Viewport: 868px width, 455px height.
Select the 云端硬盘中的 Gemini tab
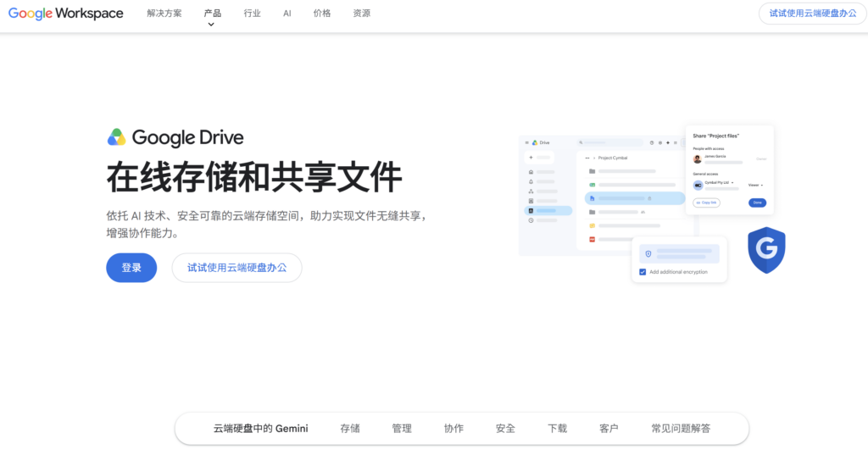pyautogui.click(x=261, y=429)
